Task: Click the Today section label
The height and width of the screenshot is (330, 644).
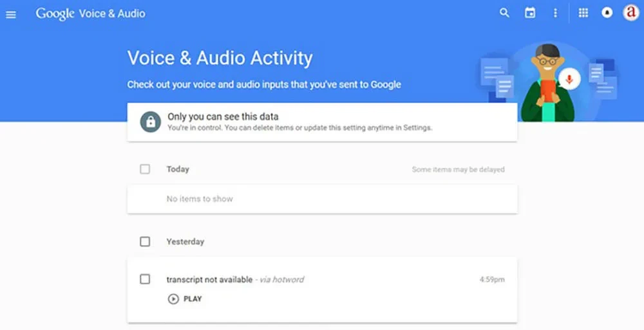Action: 178,169
